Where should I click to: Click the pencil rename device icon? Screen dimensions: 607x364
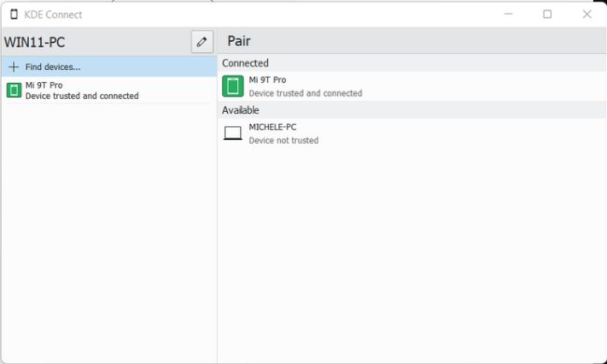pos(202,42)
